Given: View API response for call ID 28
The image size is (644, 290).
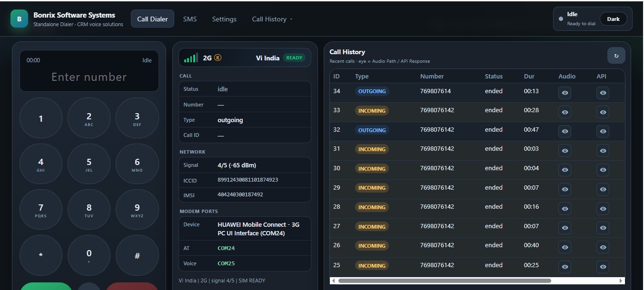Looking at the screenshot, I should 603,209.
